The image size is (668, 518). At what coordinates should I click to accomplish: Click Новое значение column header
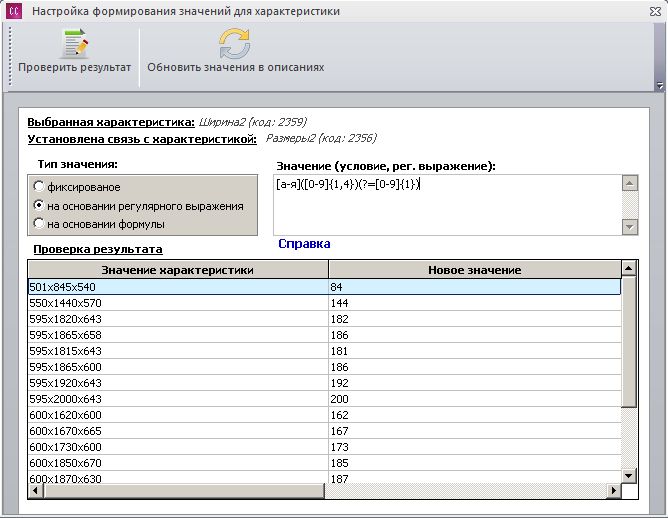(x=475, y=270)
